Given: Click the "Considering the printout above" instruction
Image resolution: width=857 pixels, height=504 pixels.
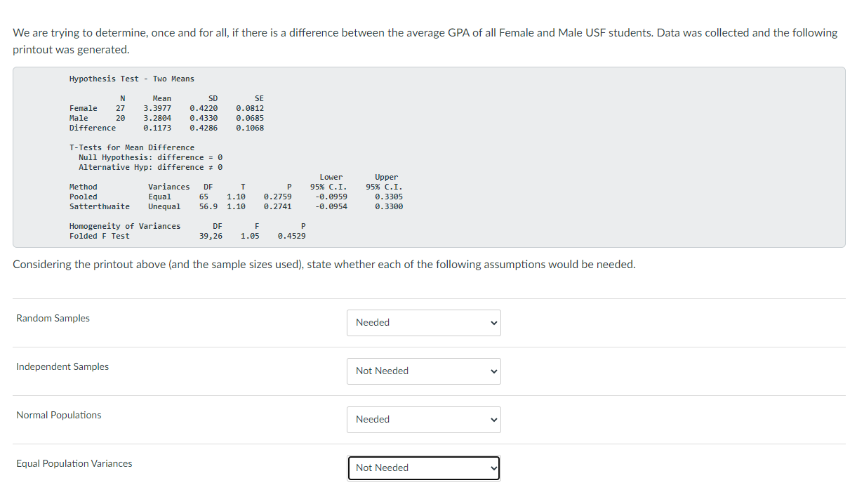Looking at the screenshot, I should pyautogui.click(x=324, y=265).
